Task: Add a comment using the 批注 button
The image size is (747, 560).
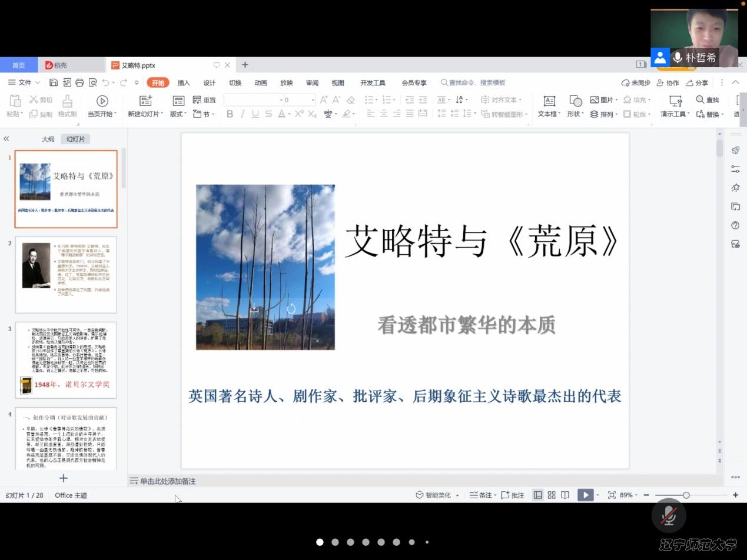Action: click(512, 495)
